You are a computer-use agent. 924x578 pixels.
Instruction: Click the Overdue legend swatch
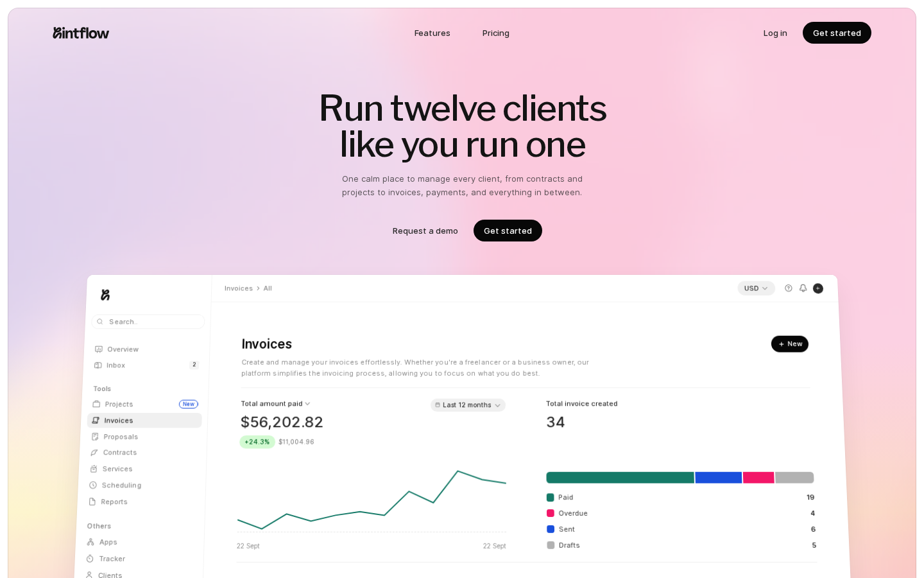click(551, 513)
